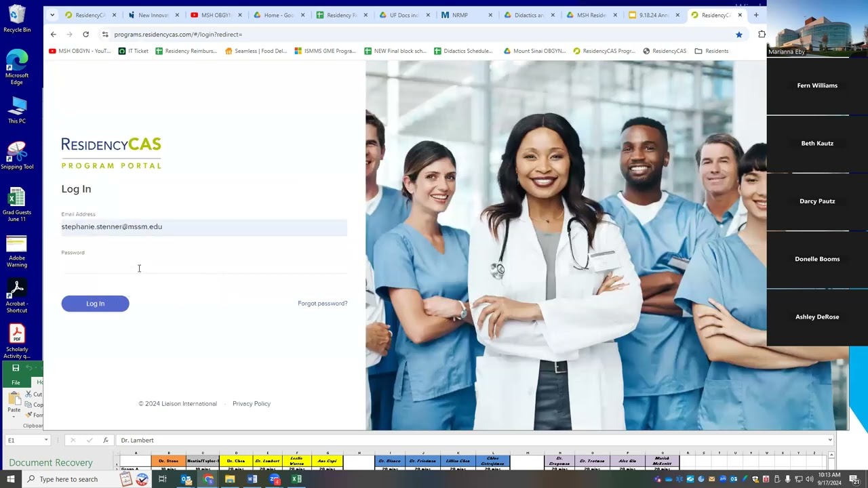The height and width of the screenshot is (488, 868).
Task: Open Chrome from the taskbar
Action: coord(208,479)
